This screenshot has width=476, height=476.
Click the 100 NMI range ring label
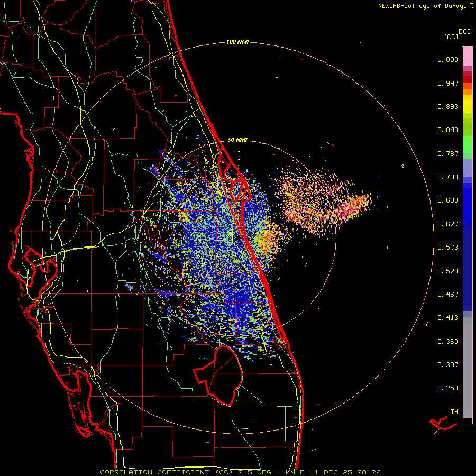pos(237,42)
